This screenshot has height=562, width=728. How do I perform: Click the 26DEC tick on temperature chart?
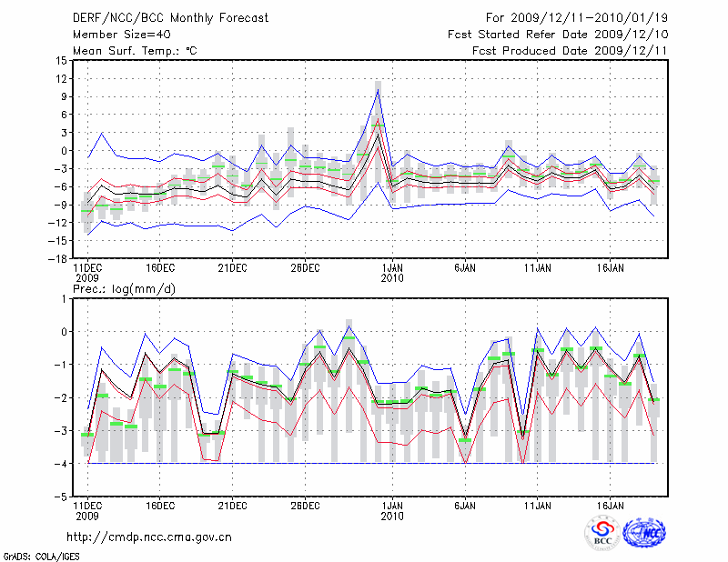305,268
